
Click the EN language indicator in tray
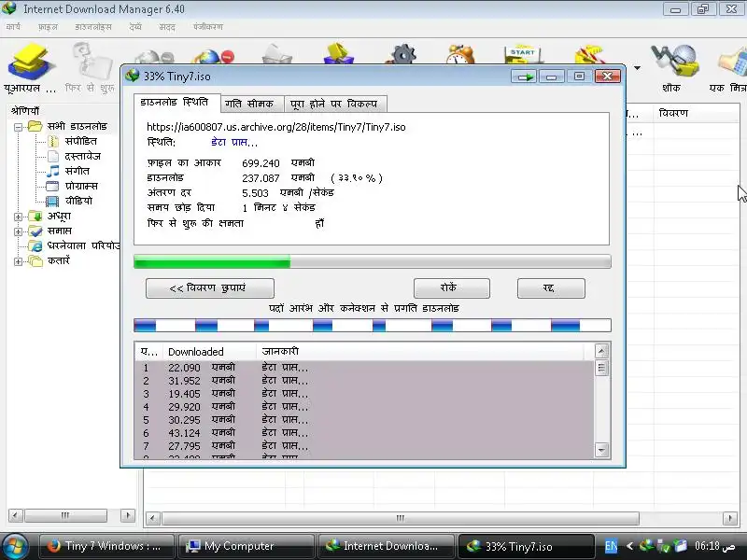point(611,546)
